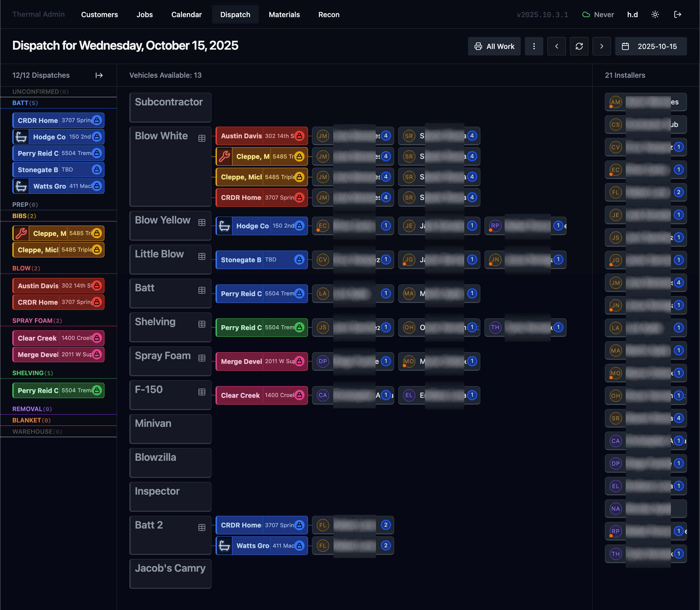Toggle lock on sidebar Clear Creek dispatch
Viewport: 700px width, 610px height.
[x=97, y=338]
